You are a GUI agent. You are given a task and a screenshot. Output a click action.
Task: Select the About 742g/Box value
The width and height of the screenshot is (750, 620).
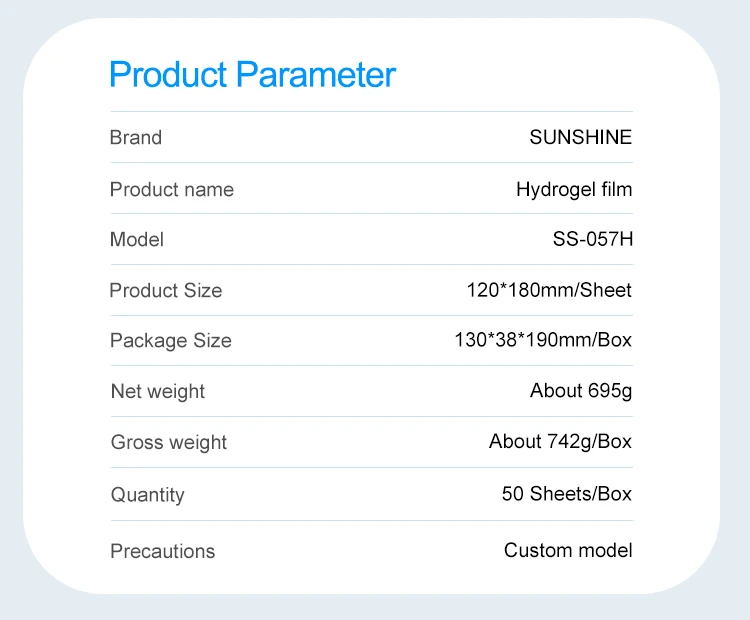(x=560, y=442)
